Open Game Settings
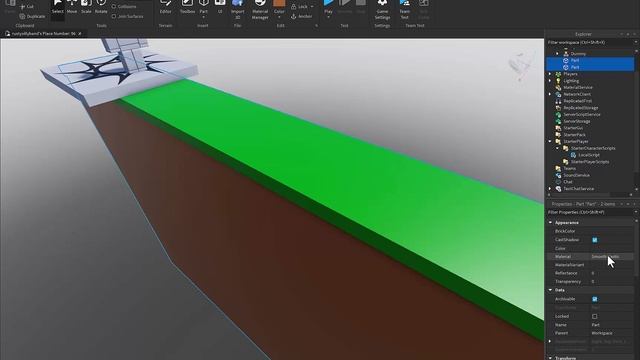The width and height of the screenshot is (640, 360). 382,9
